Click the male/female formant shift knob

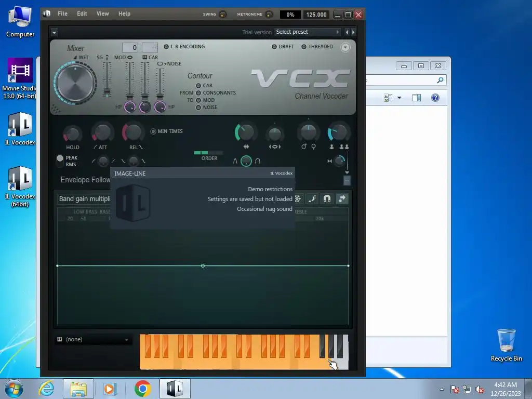click(x=309, y=132)
